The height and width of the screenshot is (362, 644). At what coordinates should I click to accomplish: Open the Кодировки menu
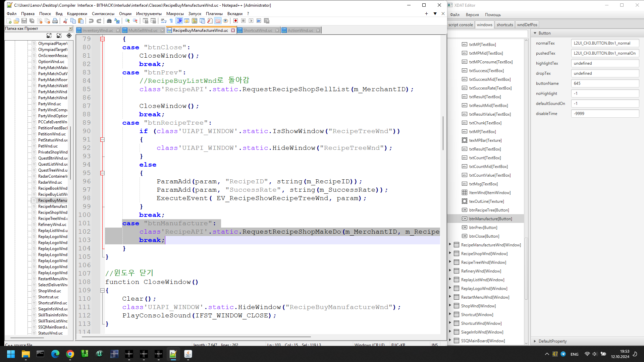coord(77,14)
